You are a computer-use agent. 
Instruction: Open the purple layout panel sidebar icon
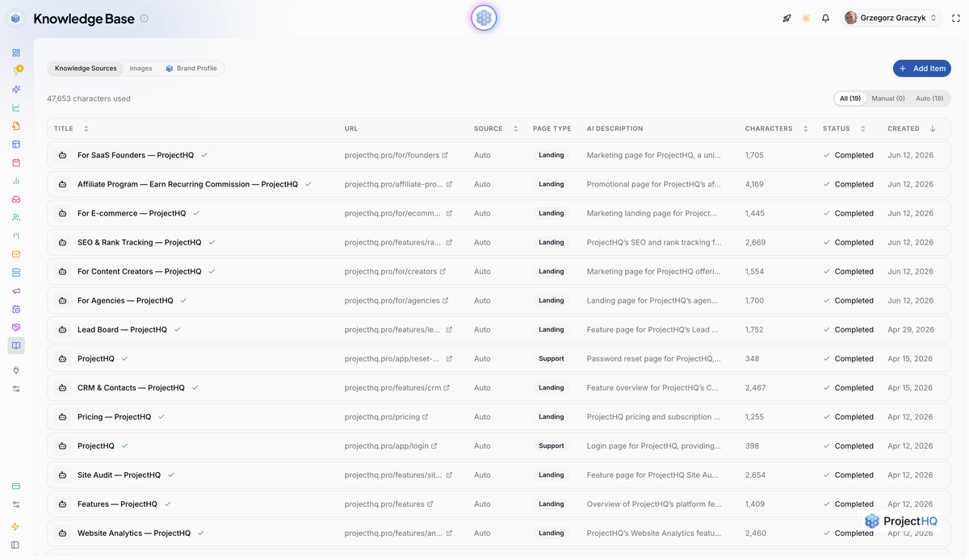pos(16,144)
